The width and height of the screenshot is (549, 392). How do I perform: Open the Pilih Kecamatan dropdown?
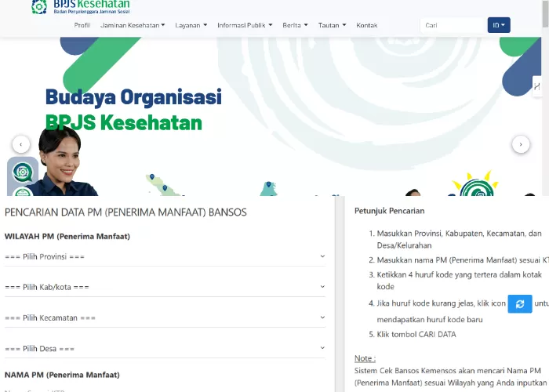tap(165, 318)
